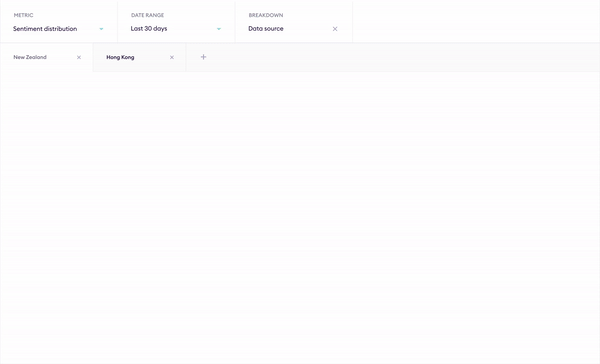Image resolution: width=600 pixels, height=364 pixels.
Task: Click the DATE RANGE label text
Action: coord(147,15)
